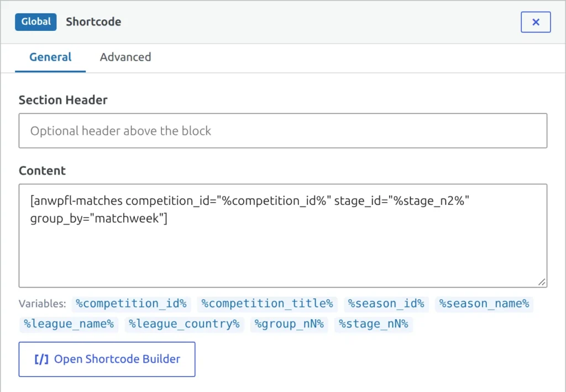Open the Advanced tab
The width and height of the screenshot is (566, 392).
[125, 57]
